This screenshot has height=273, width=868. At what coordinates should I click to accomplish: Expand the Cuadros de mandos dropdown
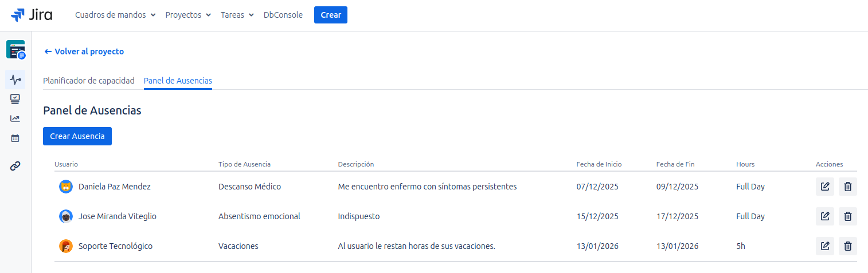click(115, 15)
